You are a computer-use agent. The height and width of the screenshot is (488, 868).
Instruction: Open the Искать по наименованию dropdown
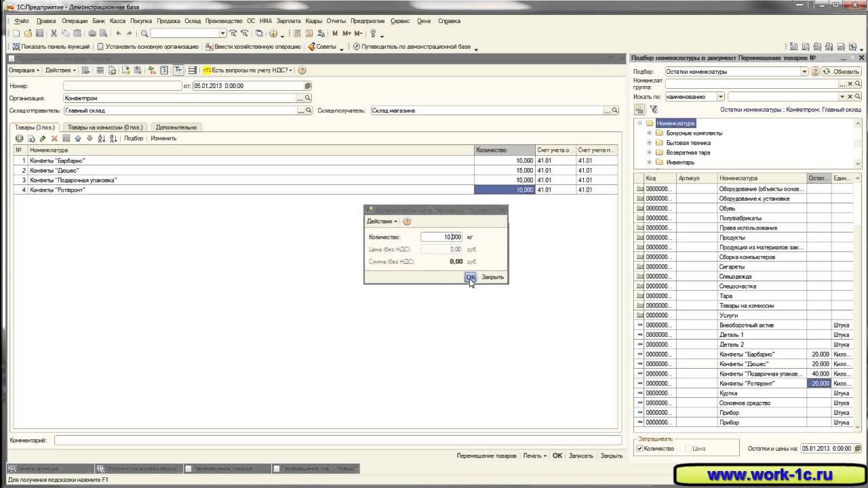click(720, 97)
